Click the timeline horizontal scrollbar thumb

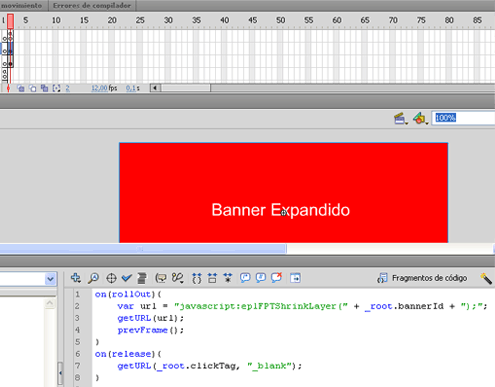pyautogui.click(x=185, y=88)
